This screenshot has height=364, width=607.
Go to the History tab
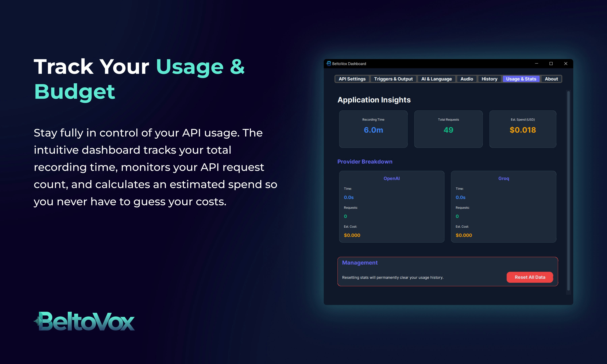489,79
